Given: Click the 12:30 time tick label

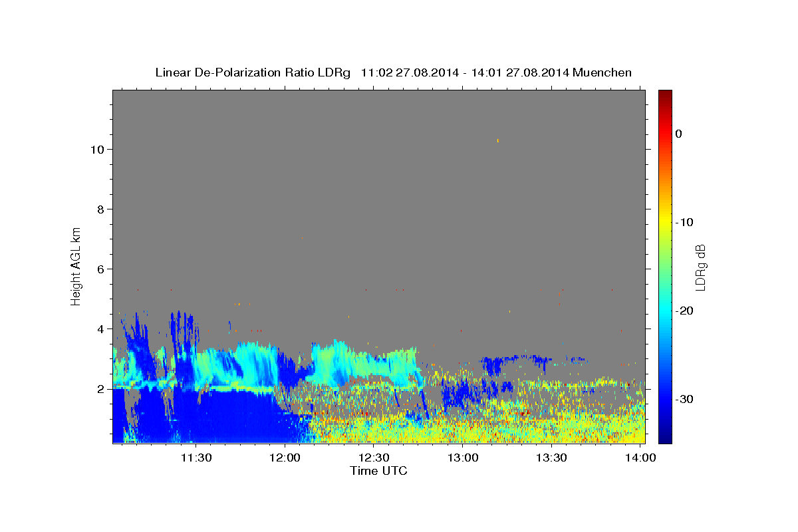Looking at the screenshot, I should (374, 458).
